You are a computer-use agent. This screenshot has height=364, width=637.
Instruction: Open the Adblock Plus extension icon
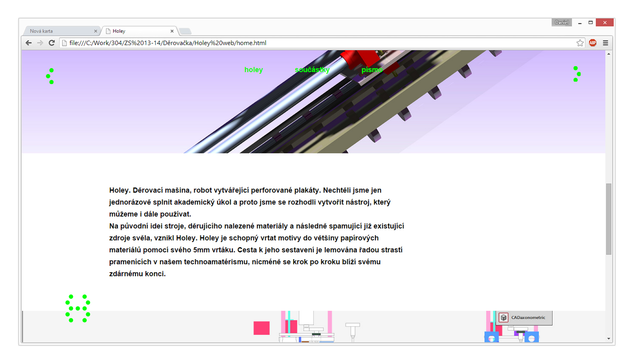pos(593,43)
